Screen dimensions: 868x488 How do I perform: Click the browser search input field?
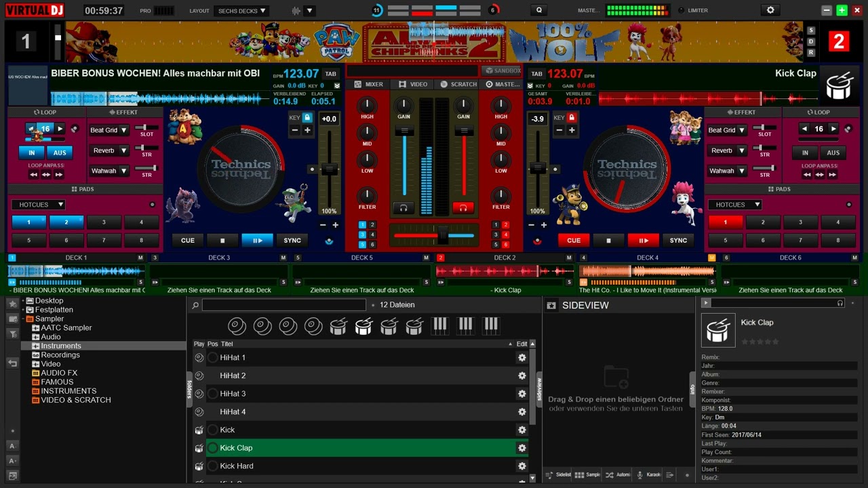(x=283, y=305)
